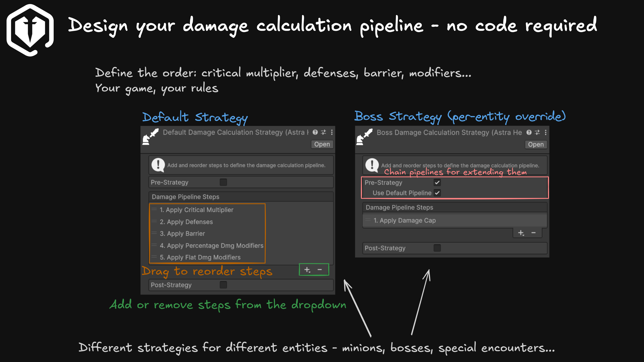Click drag handle of Apply Defenses
Image resolution: width=644 pixels, height=362 pixels.
154,221
